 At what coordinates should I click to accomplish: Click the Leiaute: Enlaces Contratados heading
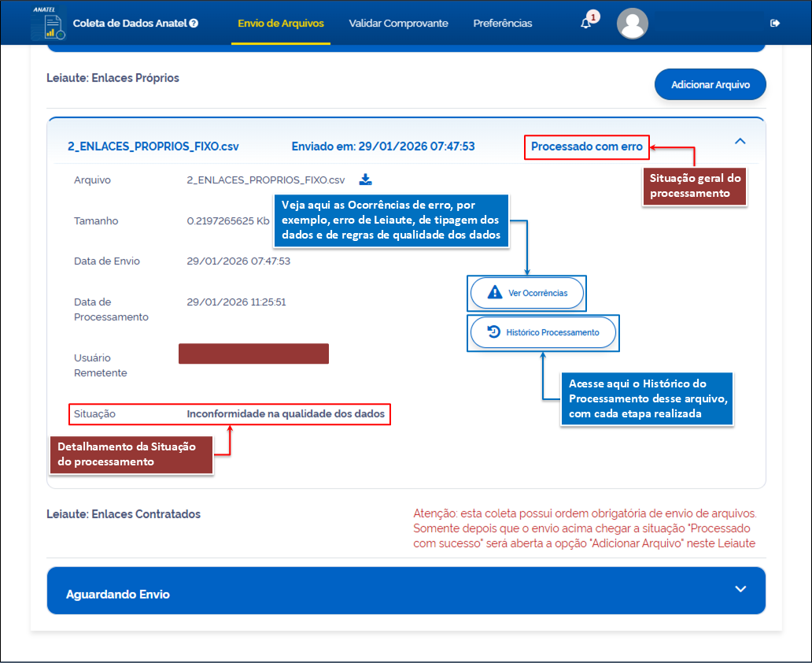pyautogui.click(x=124, y=514)
